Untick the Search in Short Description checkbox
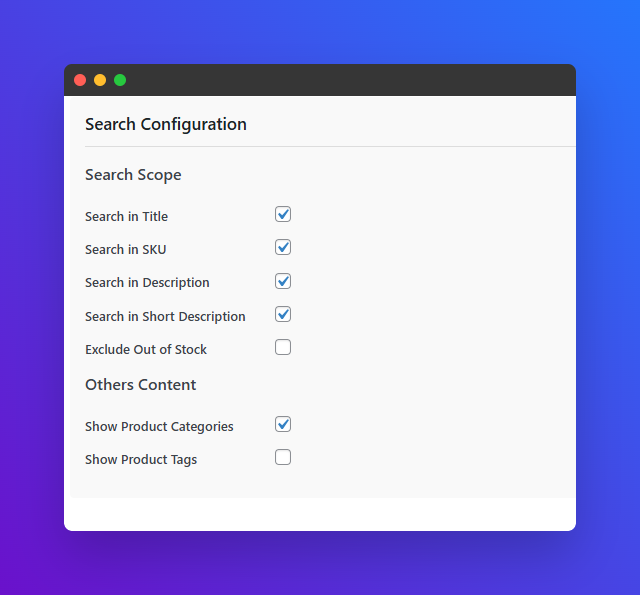Image resolution: width=640 pixels, height=595 pixels. pos(283,314)
